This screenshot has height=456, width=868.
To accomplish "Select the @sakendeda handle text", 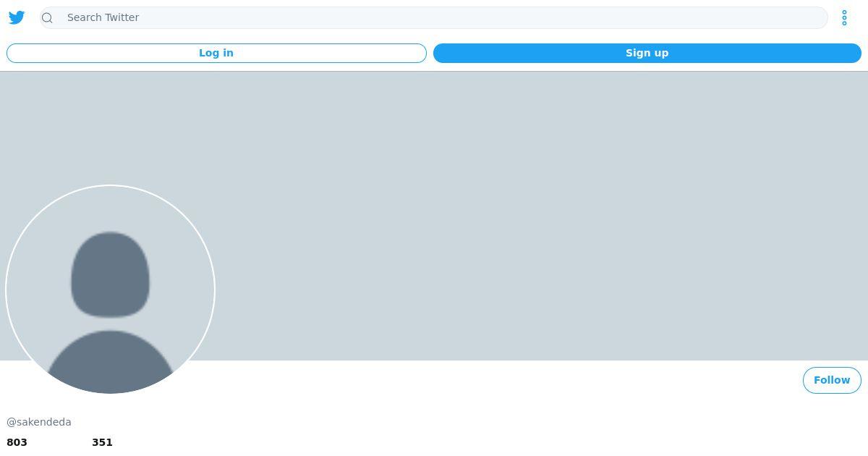I will tap(39, 422).
